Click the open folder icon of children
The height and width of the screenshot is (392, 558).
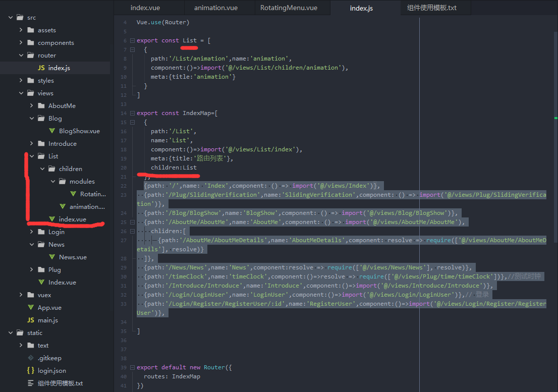(52, 169)
